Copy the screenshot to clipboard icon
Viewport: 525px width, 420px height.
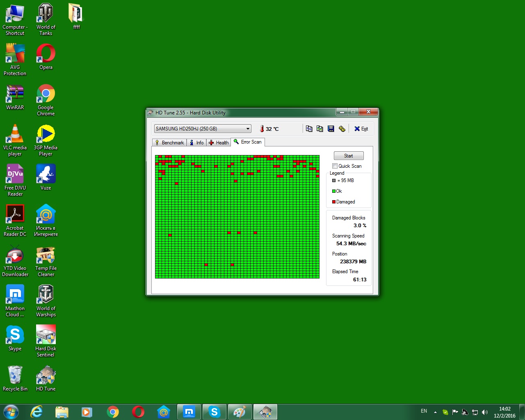320,129
